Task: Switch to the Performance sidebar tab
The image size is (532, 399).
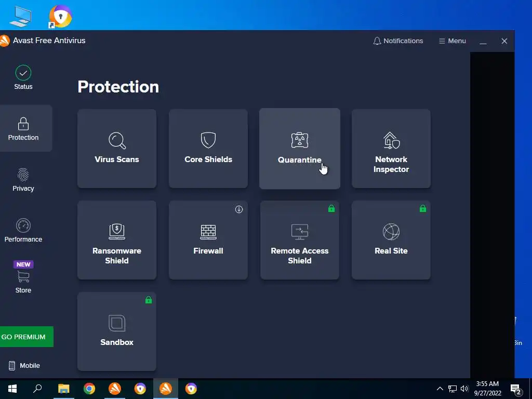Action: point(23,231)
